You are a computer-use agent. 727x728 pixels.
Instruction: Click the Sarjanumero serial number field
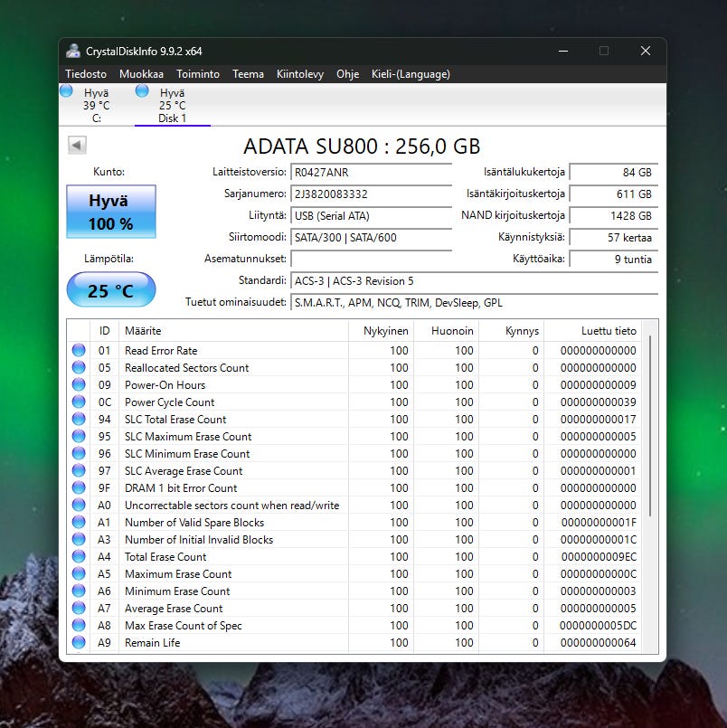(x=371, y=194)
